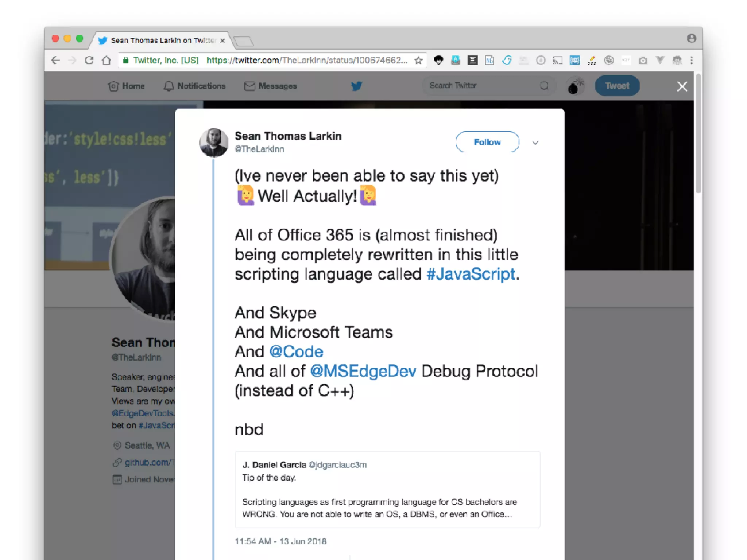This screenshot has width=747, height=560.
Task: Open the @MSEdgeDev mention link
Action: click(x=363, y=371)
